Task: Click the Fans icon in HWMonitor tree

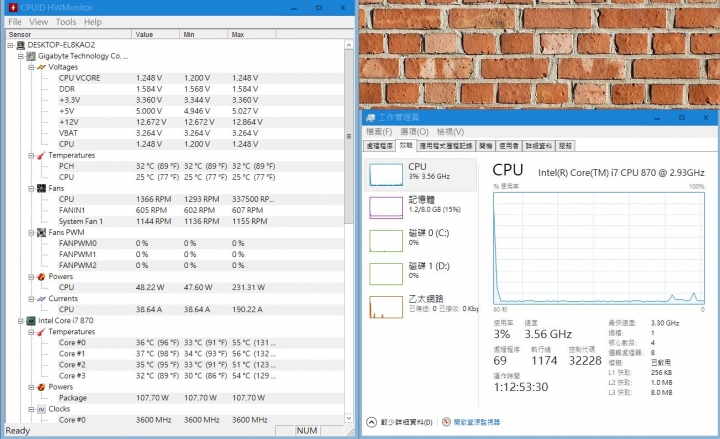Action: coord(41,188)
